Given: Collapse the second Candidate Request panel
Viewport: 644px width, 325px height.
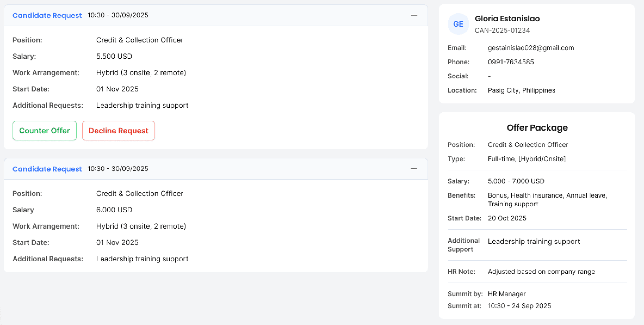Looking at the screenshot, I should click(414, 169).
